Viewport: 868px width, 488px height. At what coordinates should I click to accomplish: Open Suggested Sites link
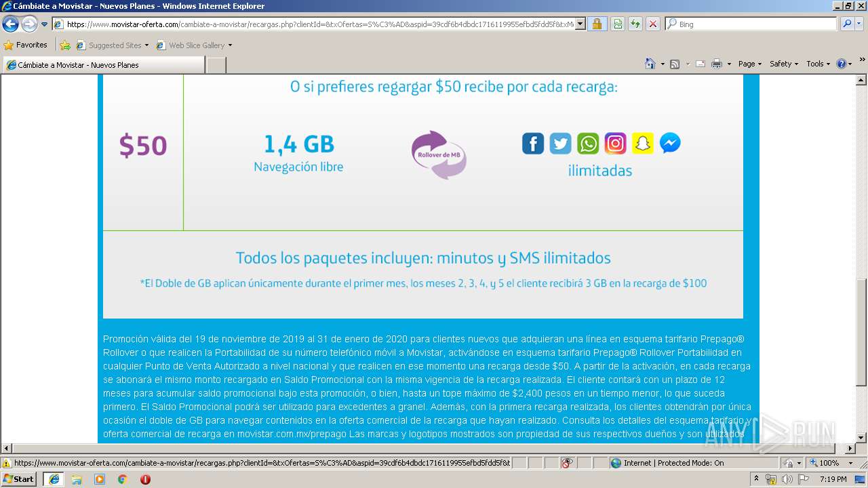(x=112, y=45)
